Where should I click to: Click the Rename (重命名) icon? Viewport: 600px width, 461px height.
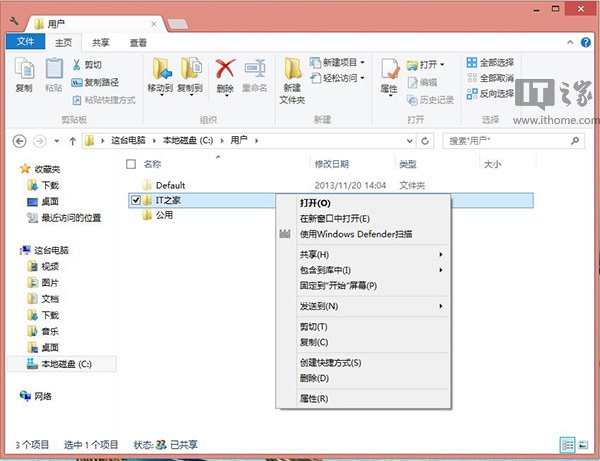(255, 70)
